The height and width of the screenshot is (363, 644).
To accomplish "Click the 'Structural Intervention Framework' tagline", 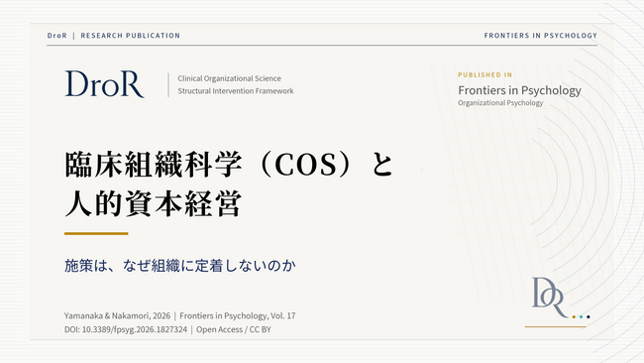I will [236, 91].
